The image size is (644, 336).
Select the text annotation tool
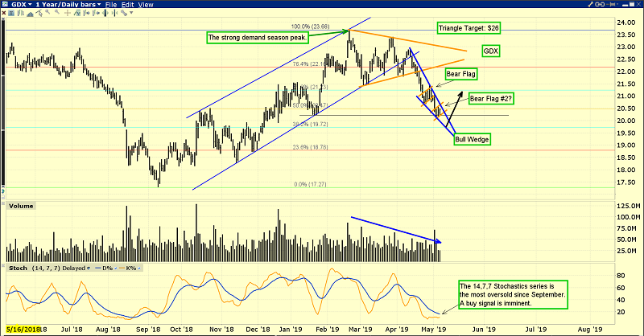pos(11,13)
